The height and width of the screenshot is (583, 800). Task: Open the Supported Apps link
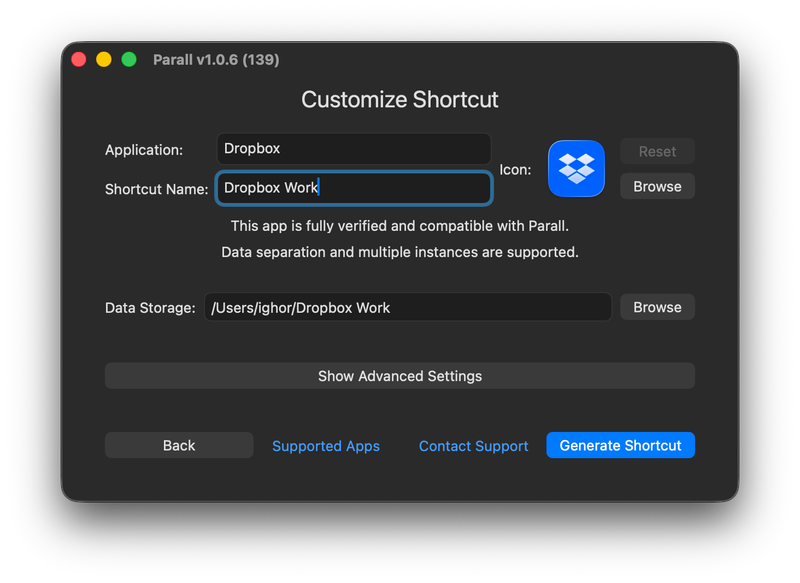326,446
